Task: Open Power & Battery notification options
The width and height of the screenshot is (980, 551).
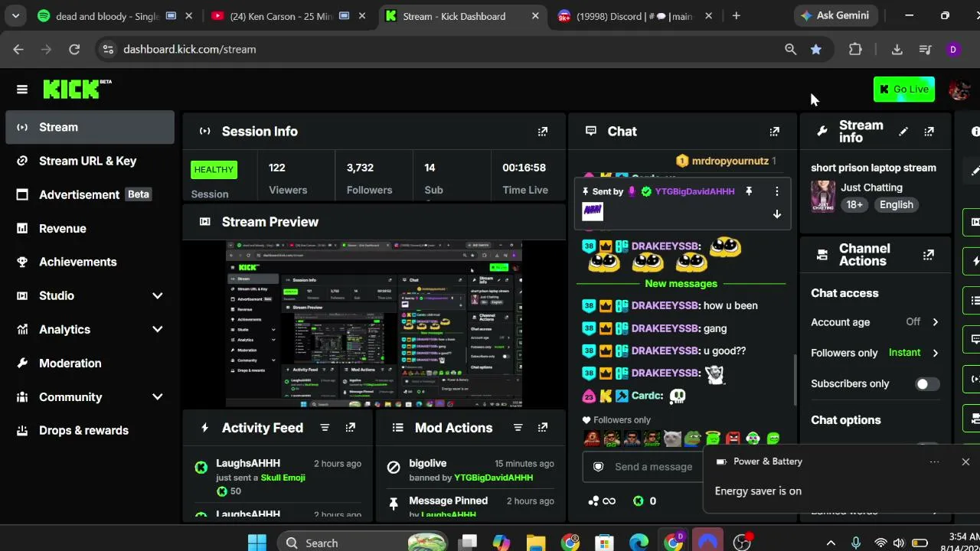Action: point(934,461)
